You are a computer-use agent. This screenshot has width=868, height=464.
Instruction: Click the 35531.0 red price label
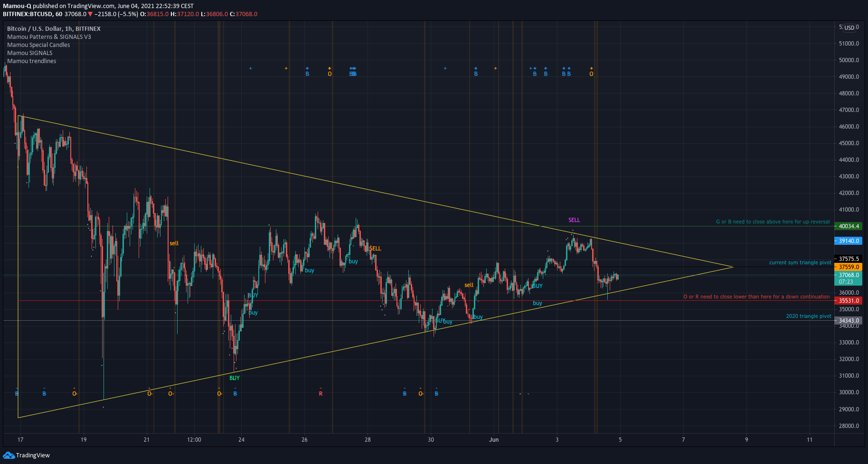849,301
